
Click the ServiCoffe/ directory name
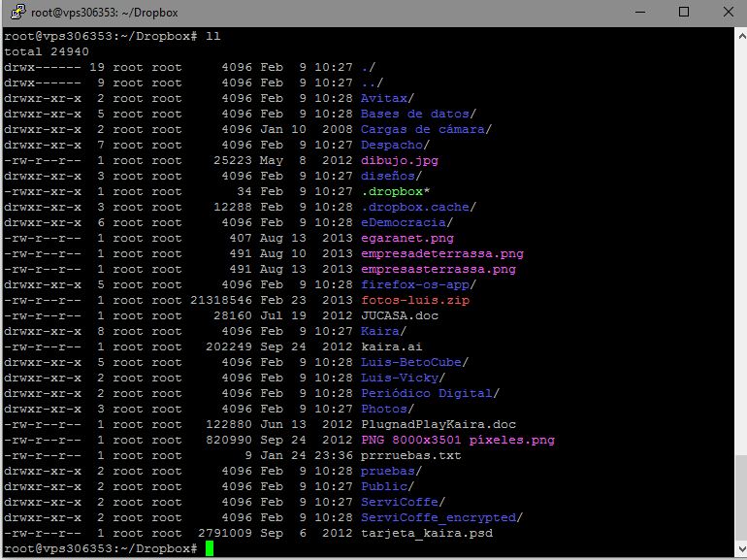coord(403,503)
